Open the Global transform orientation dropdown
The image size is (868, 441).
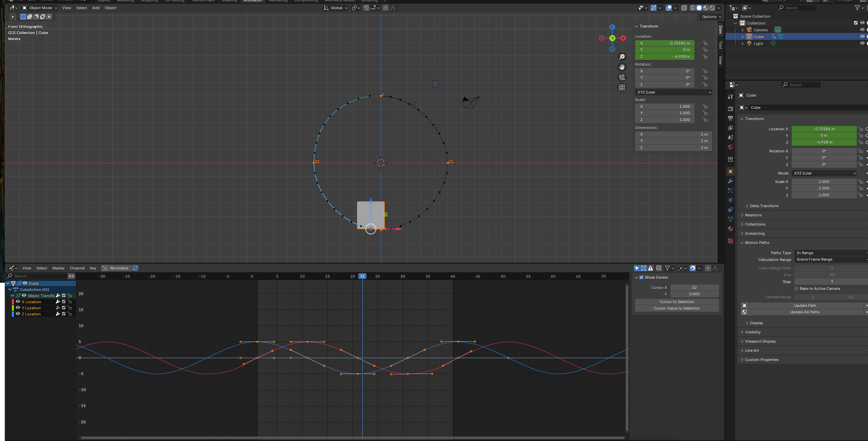[x=335, y=8]
